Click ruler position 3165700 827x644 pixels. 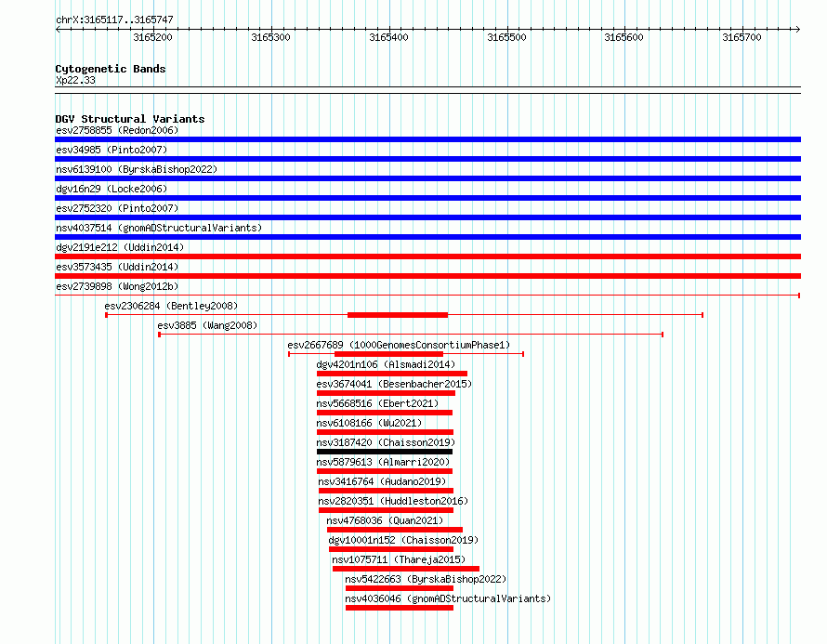[742, 37]
